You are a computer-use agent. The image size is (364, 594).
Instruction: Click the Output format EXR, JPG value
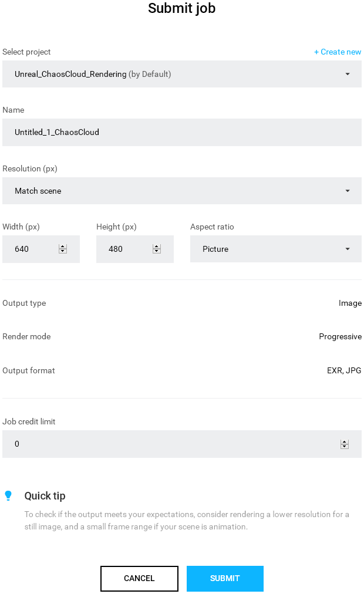point(344,370)
